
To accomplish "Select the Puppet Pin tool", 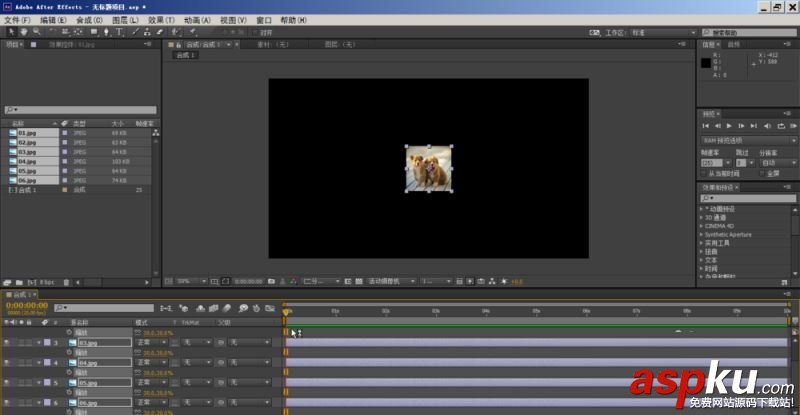I will [x=193, y=32].
